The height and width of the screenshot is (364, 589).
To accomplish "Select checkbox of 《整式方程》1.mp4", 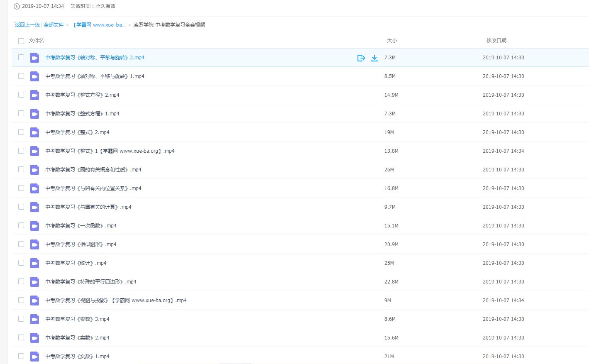I will pyautogui.click(x=21, y=113).
